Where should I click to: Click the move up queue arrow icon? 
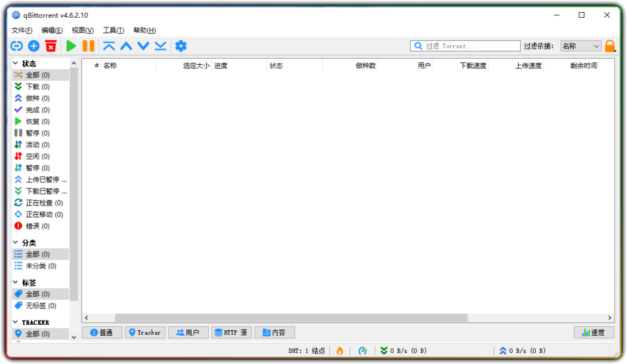(x=126, y=46)
